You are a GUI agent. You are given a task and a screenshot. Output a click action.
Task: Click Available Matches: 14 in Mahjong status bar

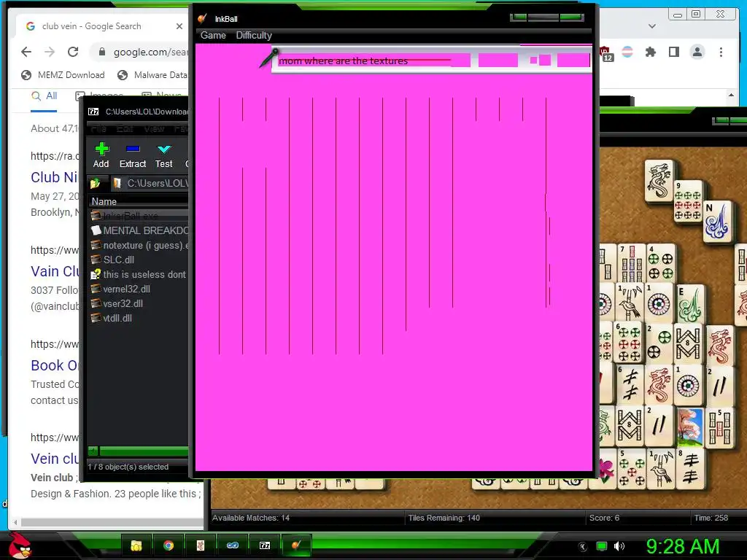pyautogui.click(x=251, y=518)
